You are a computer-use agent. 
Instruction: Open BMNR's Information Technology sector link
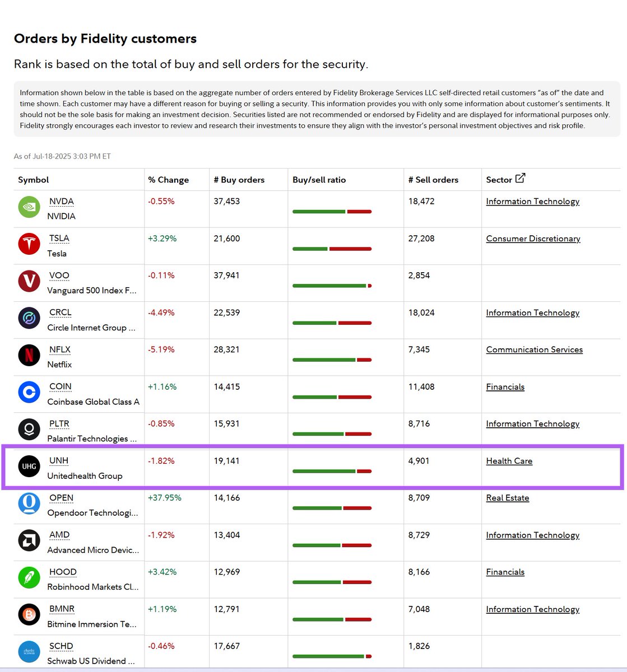[533, 609]
